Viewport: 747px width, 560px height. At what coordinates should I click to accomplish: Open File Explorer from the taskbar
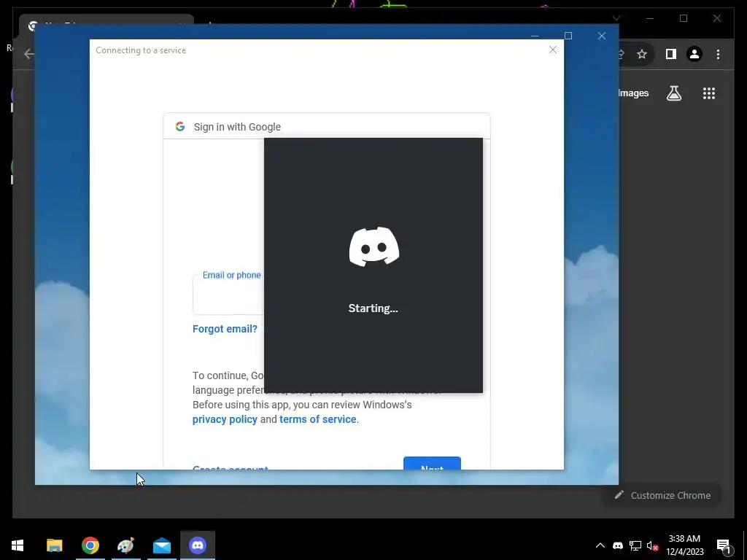pyautogui.click(x=54, y=545)
